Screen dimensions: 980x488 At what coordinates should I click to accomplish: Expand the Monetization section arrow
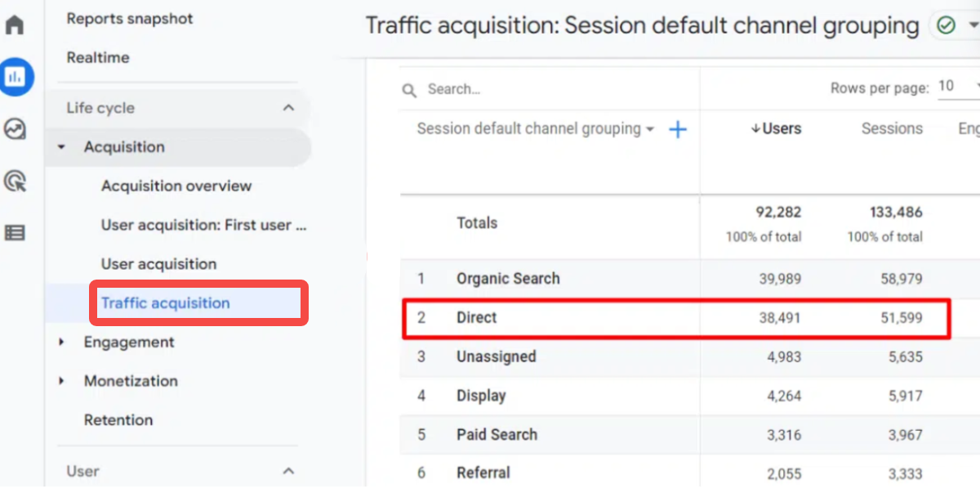(61, 381)
